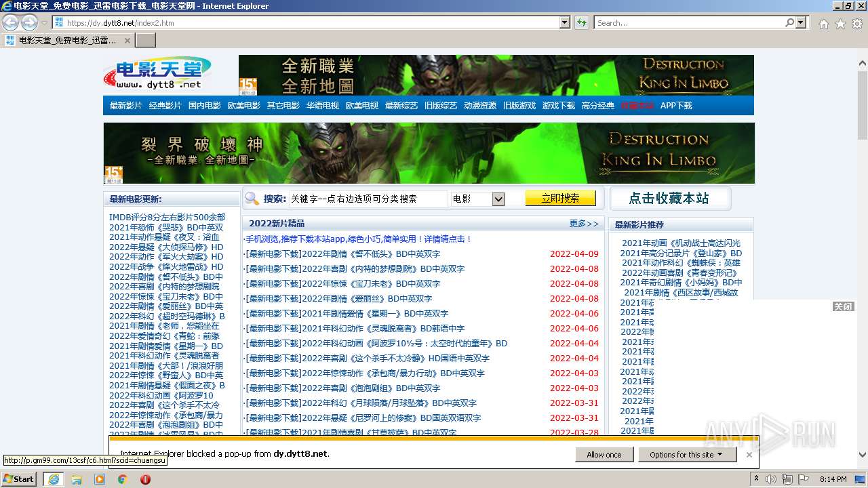The width and height of the screenshot is (868, 488).
Task: Click the volume speaker tray icon
Action: [x=771, y=479]
